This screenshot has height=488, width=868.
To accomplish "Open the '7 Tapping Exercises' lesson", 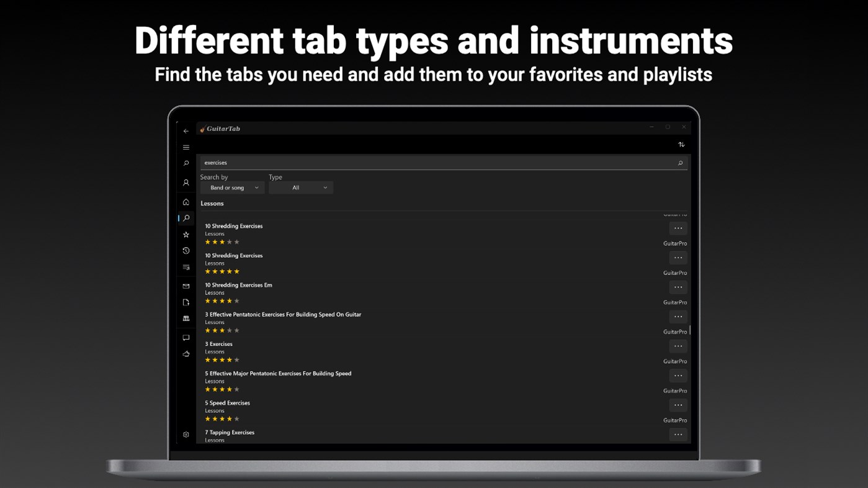I will coord(230,432).
